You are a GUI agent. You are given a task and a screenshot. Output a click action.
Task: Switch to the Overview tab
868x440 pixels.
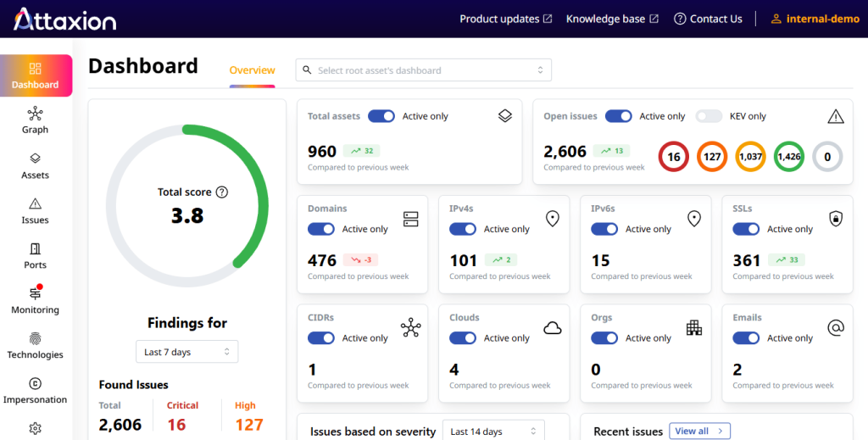pyautogui.click(x=252, y=71)
